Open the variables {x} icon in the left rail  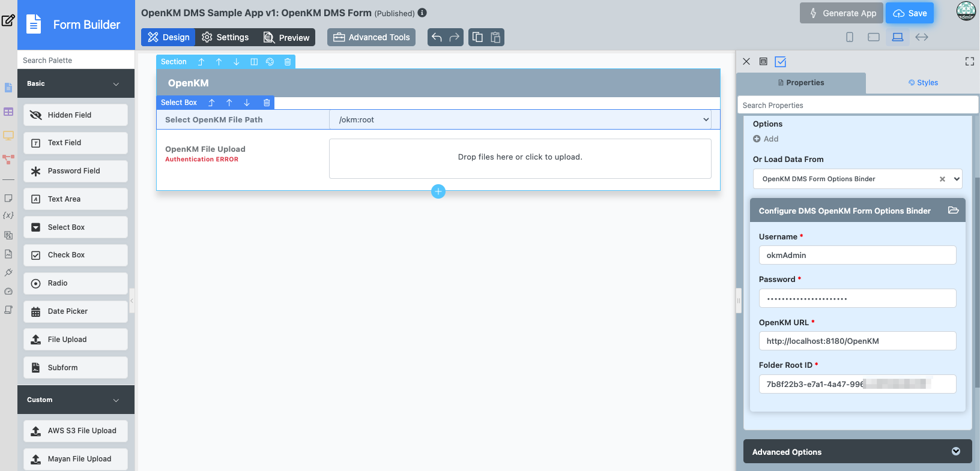point(8,215)
